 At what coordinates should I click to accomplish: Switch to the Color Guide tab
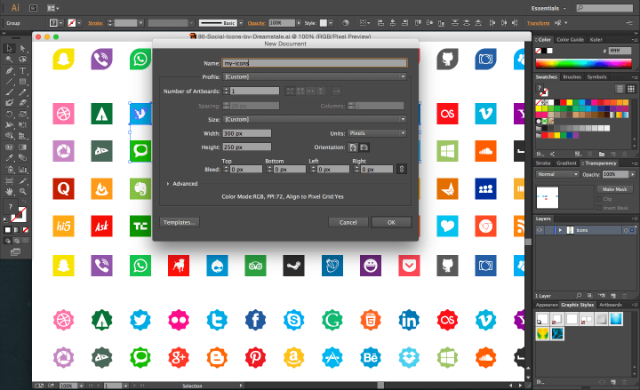[570, 40]
